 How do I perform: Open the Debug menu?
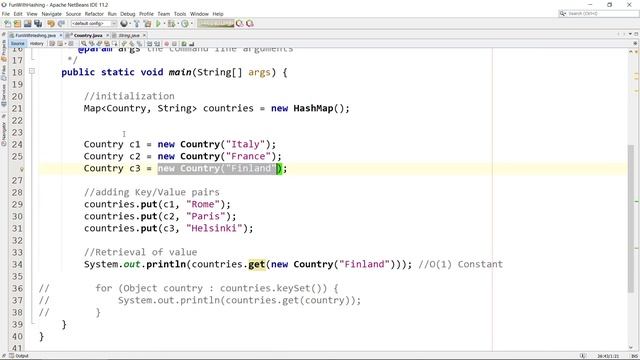click(128, 14)
